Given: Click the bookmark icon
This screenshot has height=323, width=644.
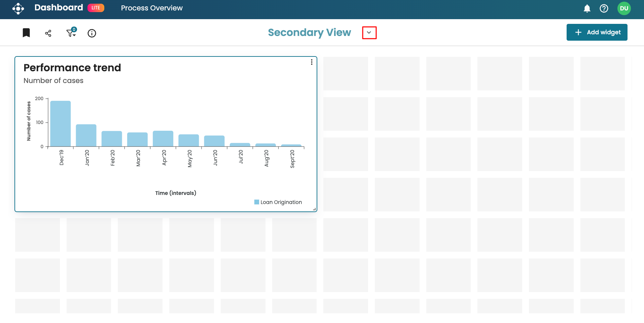Looking at the screenshot, I should pos(26,33).
